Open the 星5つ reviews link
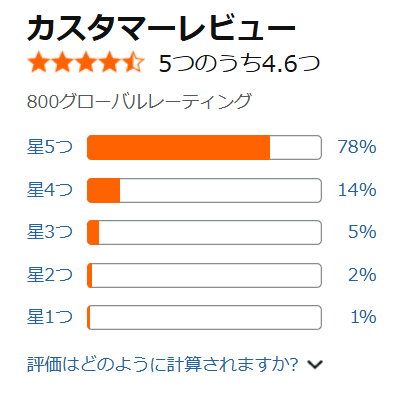Viewport: 410px width, 397px height. [50, 147]
